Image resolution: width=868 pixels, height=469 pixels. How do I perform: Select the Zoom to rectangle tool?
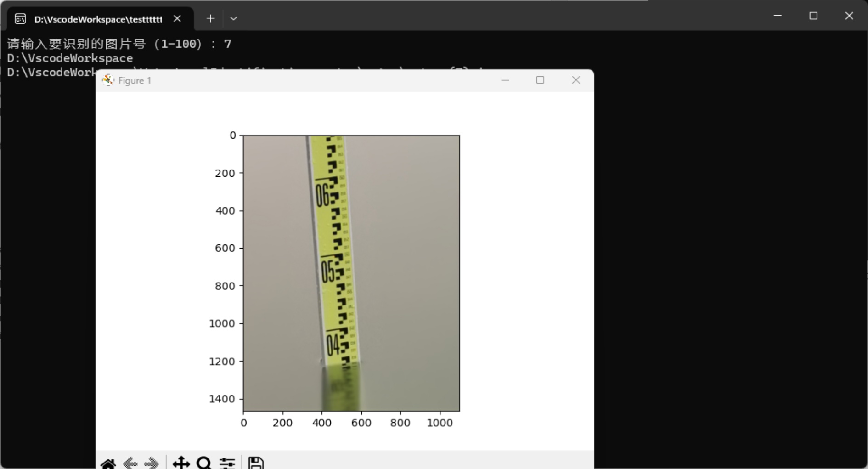(204, 463)
